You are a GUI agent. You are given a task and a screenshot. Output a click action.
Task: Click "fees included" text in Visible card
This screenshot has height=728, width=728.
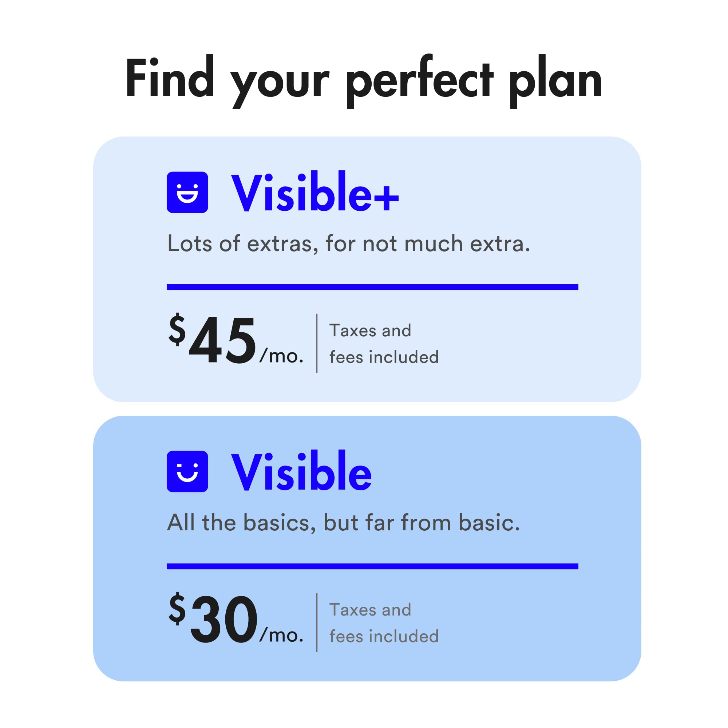(x=384, y=636)
